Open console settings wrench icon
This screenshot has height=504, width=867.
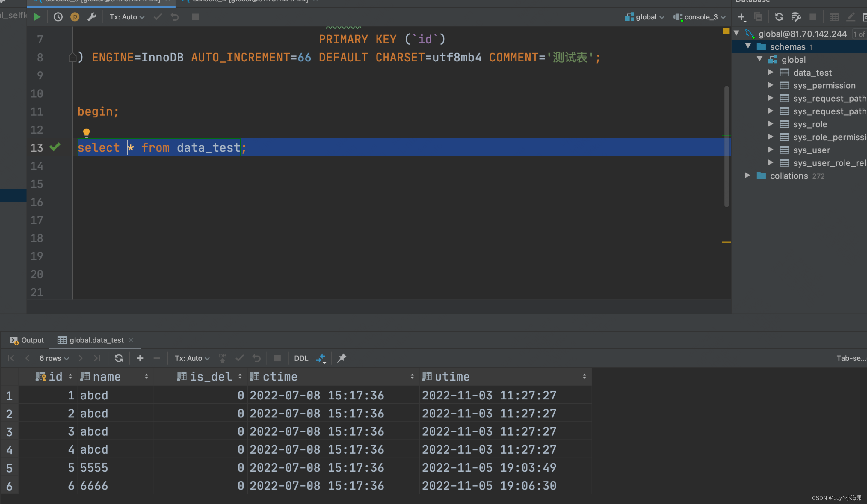pos(91,17)
